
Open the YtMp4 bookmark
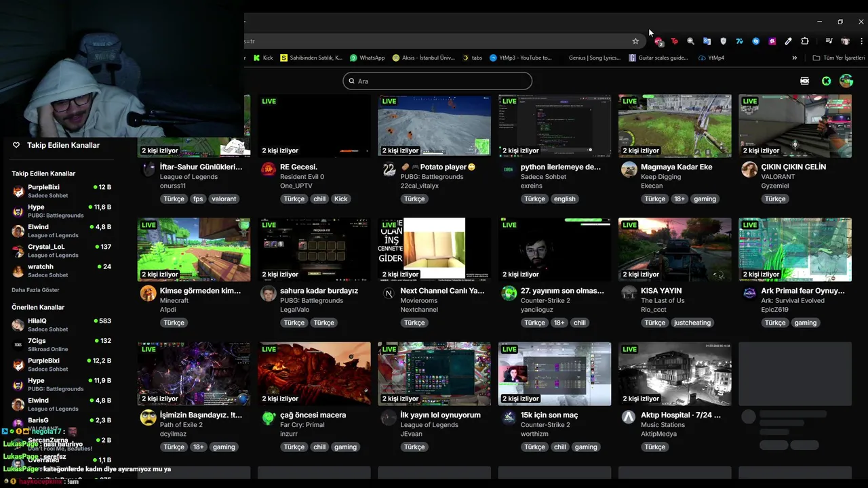711,58
